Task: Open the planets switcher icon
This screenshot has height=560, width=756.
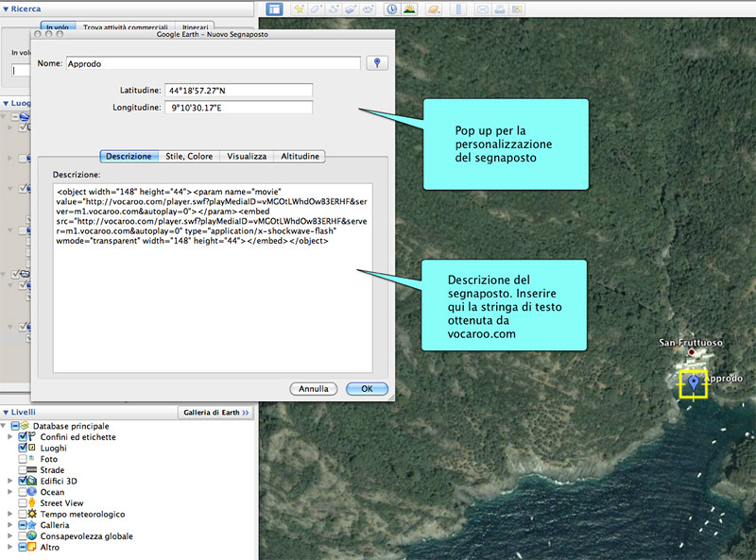Action: (434, 9)
